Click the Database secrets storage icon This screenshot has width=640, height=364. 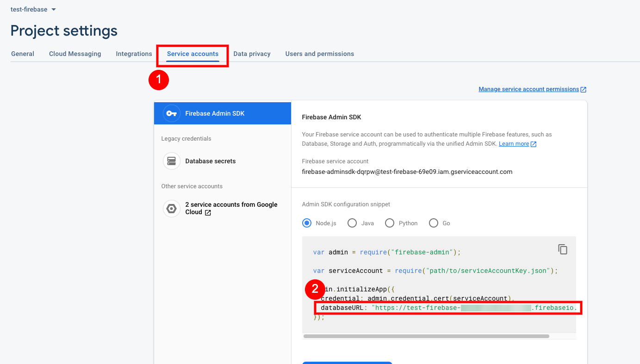click(x=172, y=161)
